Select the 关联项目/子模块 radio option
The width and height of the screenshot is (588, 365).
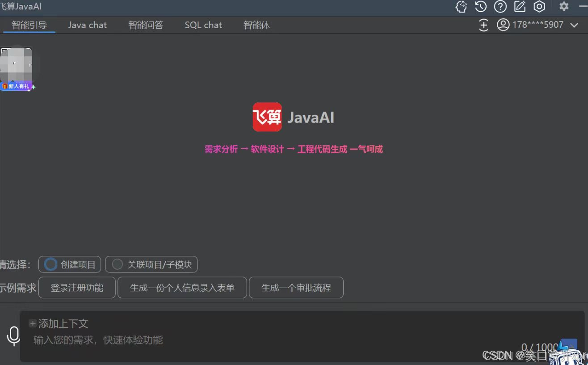click(151, 264)
